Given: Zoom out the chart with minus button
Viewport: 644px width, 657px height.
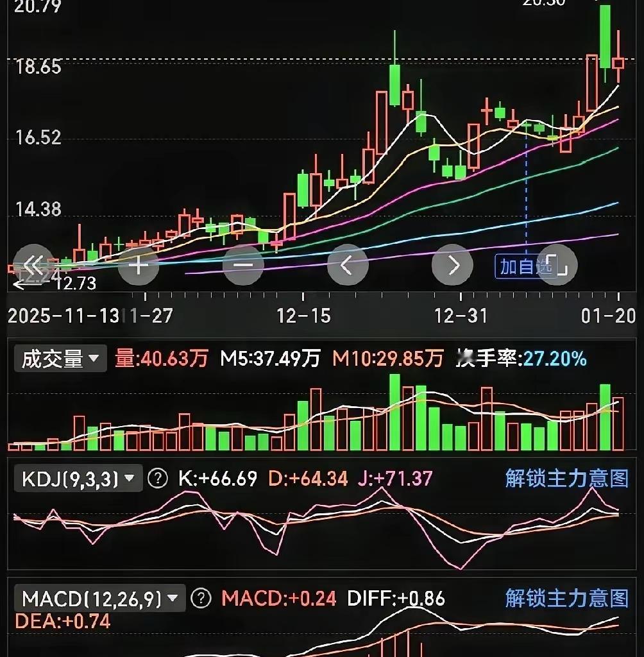Looking at the screenshot, I should (x=243, y=265).
